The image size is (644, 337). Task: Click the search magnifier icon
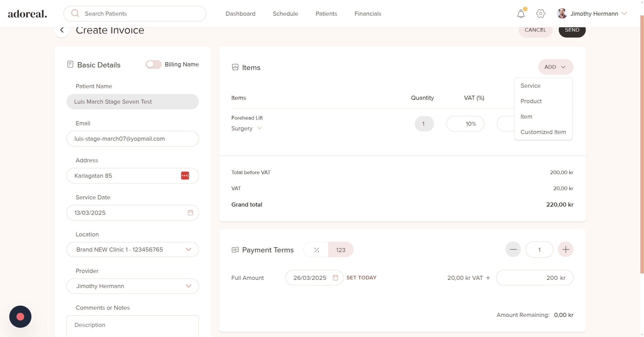(75, 13)
